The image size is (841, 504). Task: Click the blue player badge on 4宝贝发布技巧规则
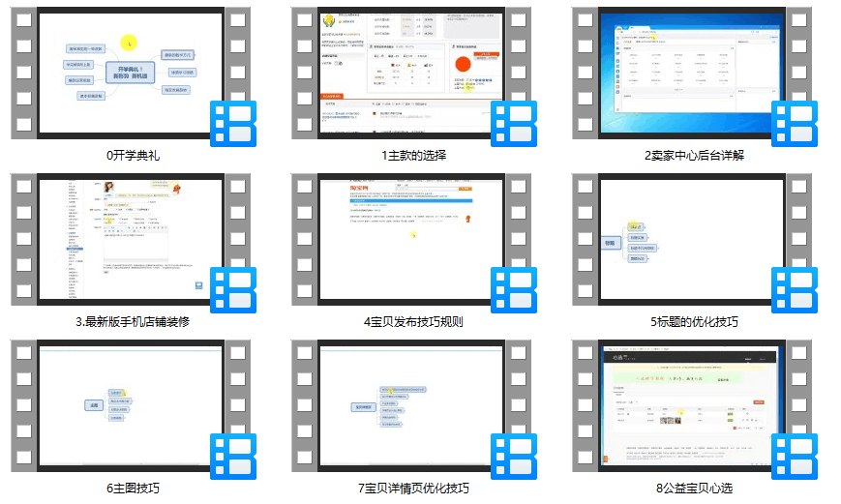pos(514,289)
